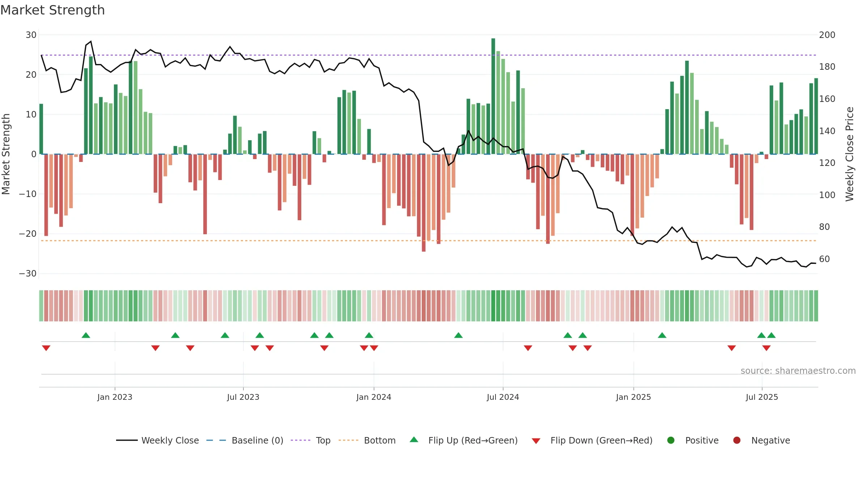
Task: Click the tallest green bar near Jul 2024
Action: point(493,96)
